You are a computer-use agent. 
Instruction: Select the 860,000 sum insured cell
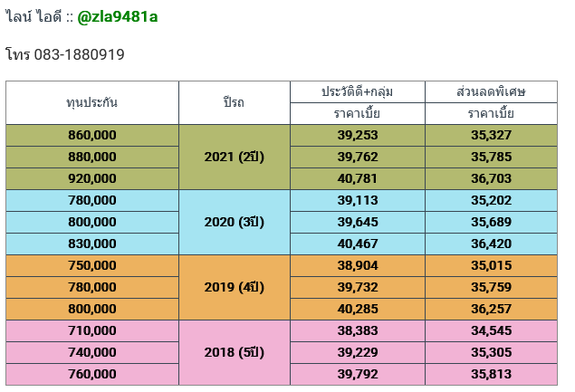92,135
